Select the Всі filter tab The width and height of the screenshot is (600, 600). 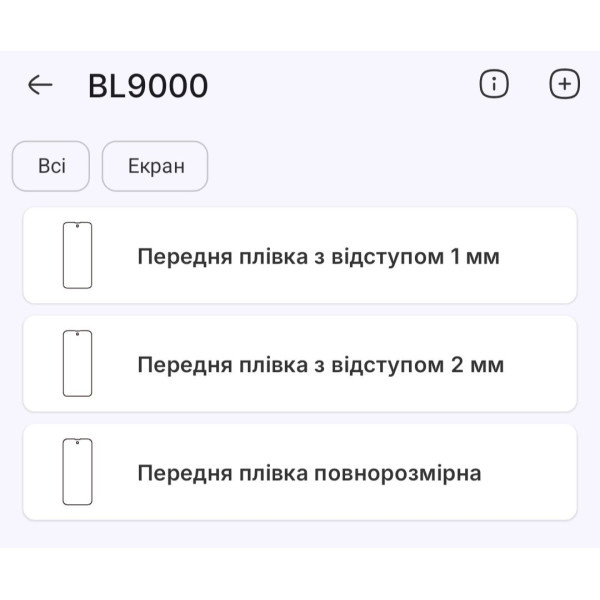pyautogui.click(x=51, y=166)
